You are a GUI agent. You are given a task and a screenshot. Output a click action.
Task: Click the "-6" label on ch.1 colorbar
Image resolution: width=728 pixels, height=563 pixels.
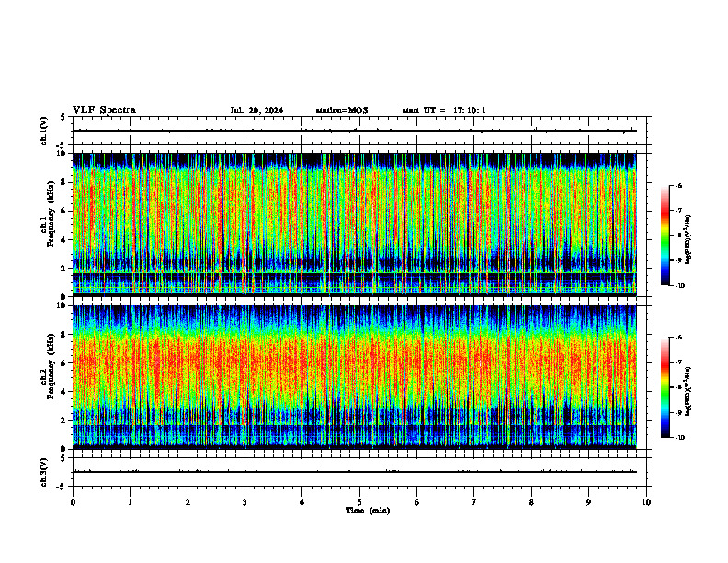(x=678, y=186)
